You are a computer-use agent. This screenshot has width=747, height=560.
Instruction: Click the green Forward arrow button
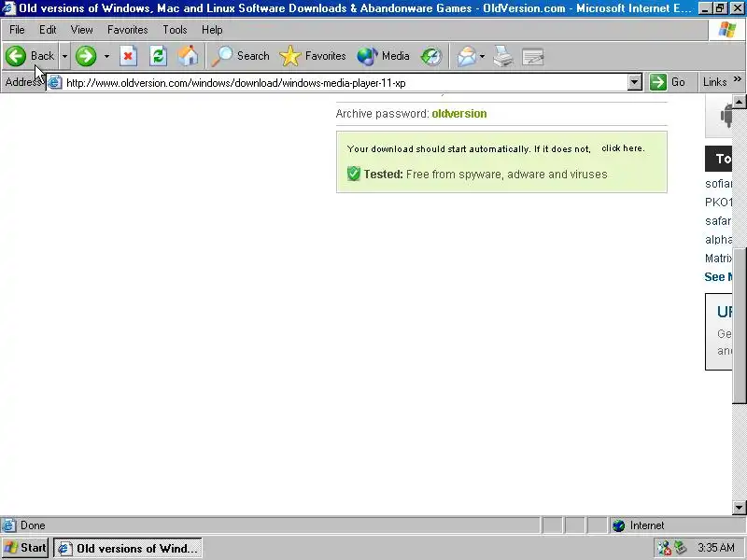(86, 56)
